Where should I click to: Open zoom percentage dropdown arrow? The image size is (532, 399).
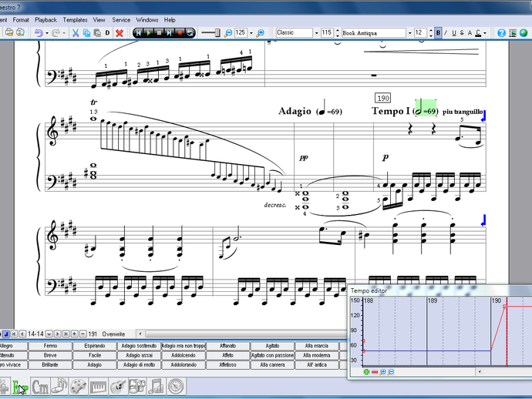click(251, 33)
